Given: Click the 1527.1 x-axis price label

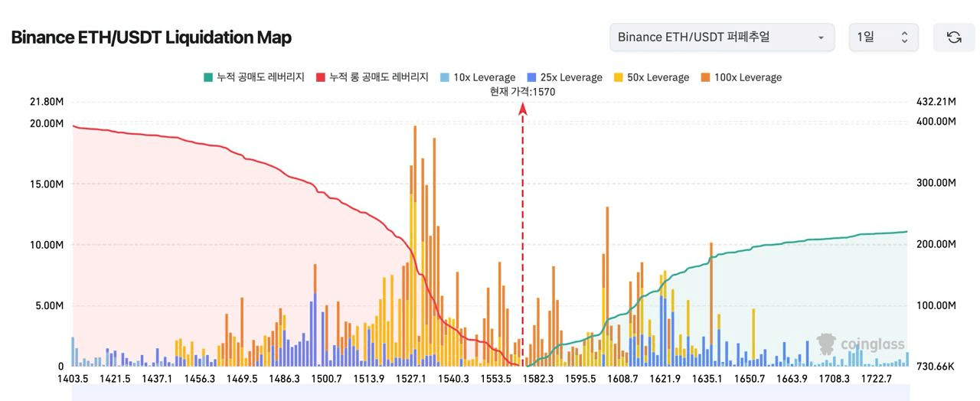Looking at the screenshot, I should [413, 379].
